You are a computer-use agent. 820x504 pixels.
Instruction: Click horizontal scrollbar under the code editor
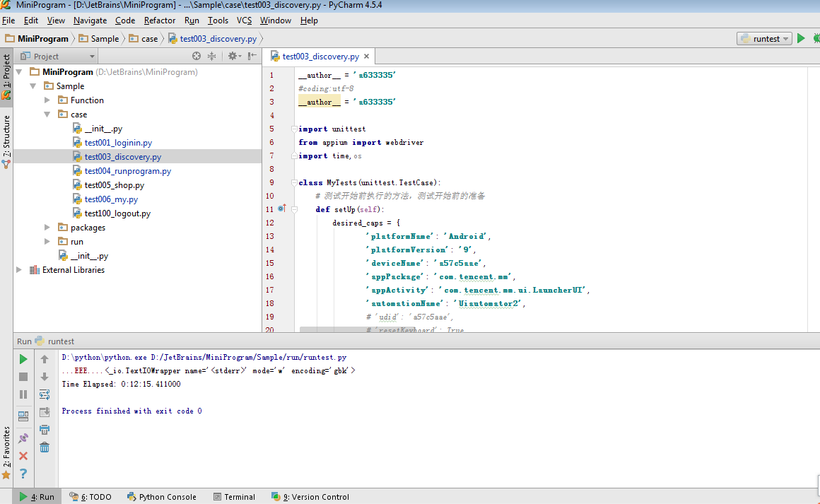pyautogui.click(x=357, y=330)
